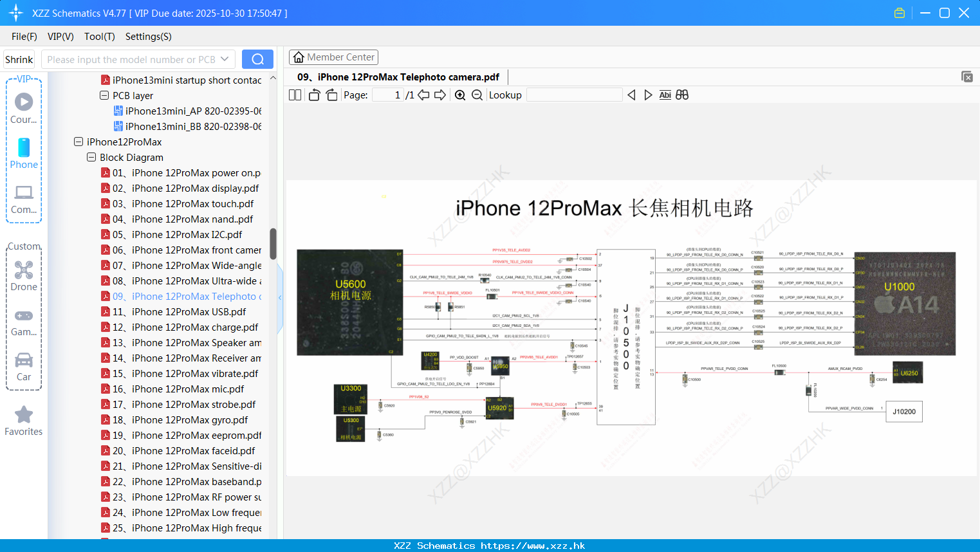This screenshot has width=980, height=552.
Task: Open the VIP(V) menu
Action: point(60,37)
